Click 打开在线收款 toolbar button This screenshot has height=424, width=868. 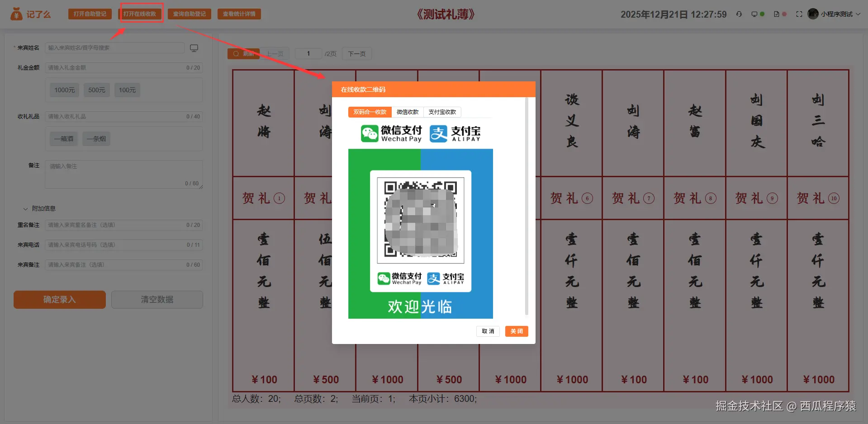tap(140, 14)
